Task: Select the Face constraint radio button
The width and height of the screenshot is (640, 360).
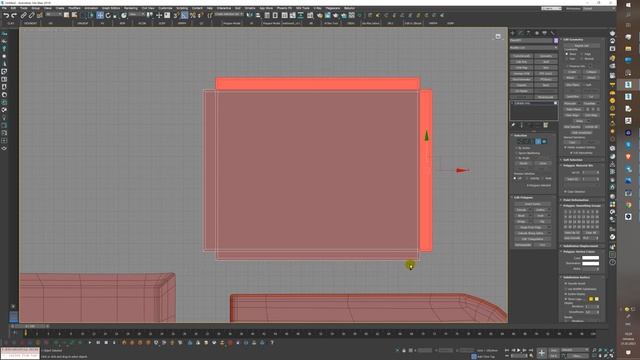Action: click(x=567, y=59)
